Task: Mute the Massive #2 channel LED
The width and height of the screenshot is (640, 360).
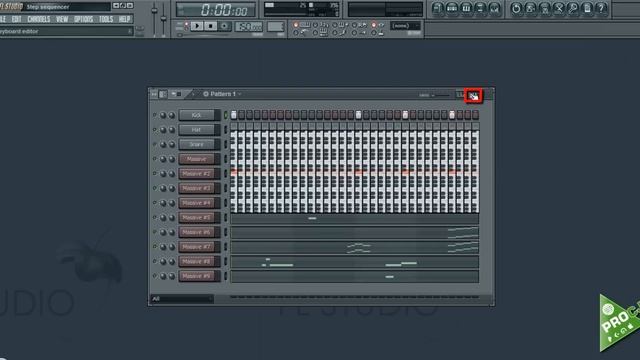Action: click(155, 173)
